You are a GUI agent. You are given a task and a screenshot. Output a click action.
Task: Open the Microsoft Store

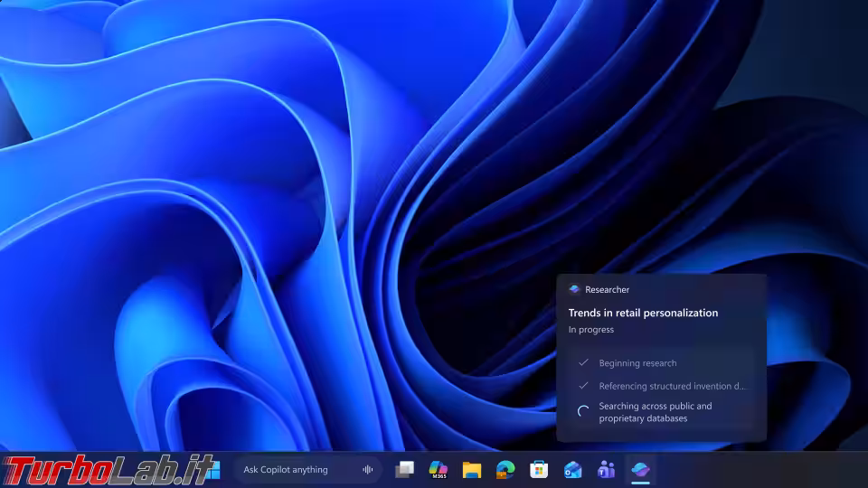coord(539,470)
